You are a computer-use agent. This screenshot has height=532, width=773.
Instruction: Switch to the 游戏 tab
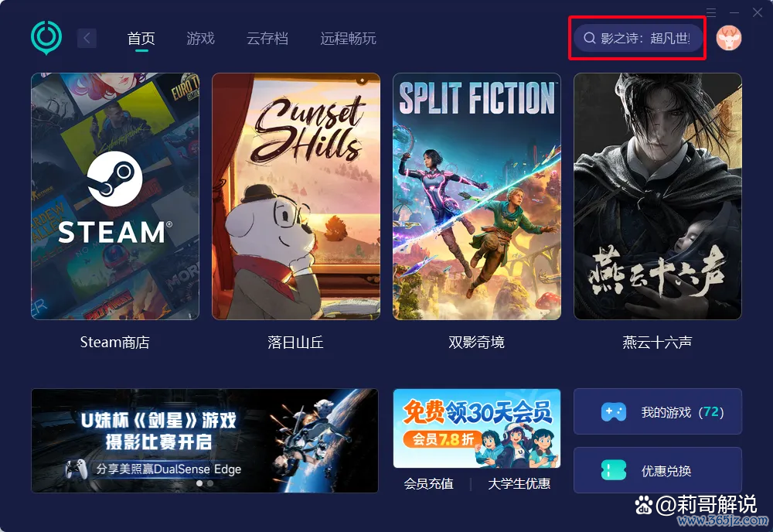tap(201, 38)
